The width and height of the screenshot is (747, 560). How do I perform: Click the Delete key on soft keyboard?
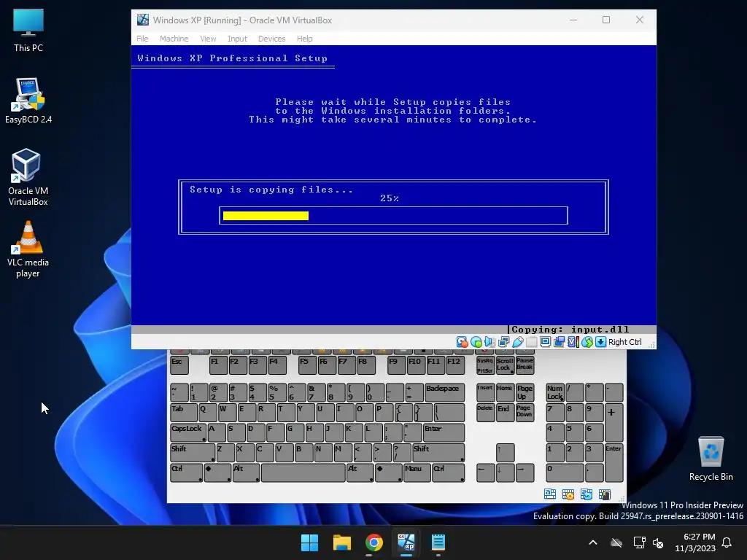[x=485, y=413]
